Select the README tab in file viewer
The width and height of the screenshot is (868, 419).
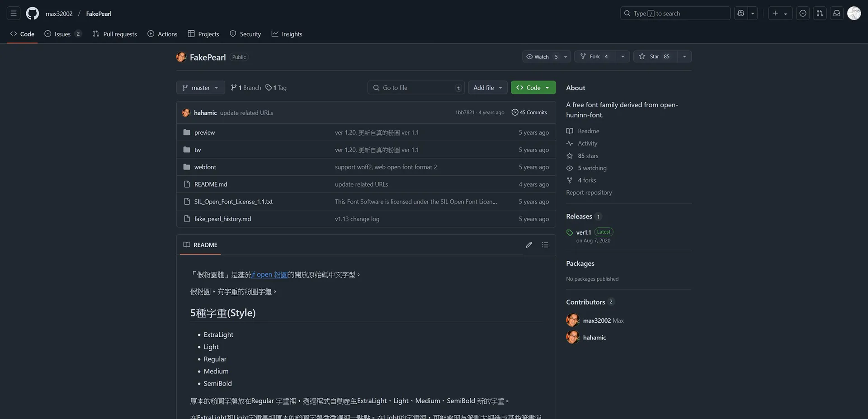click(200, 245)
